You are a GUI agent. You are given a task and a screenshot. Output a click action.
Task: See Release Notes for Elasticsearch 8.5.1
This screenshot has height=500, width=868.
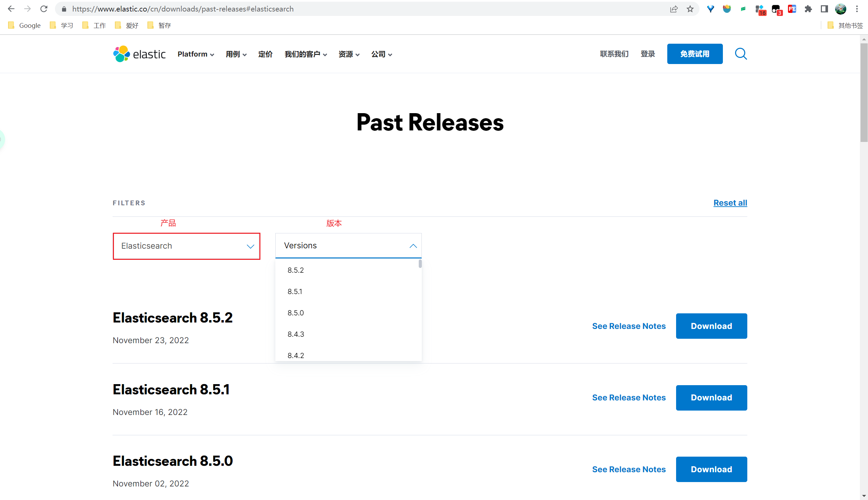629,397
